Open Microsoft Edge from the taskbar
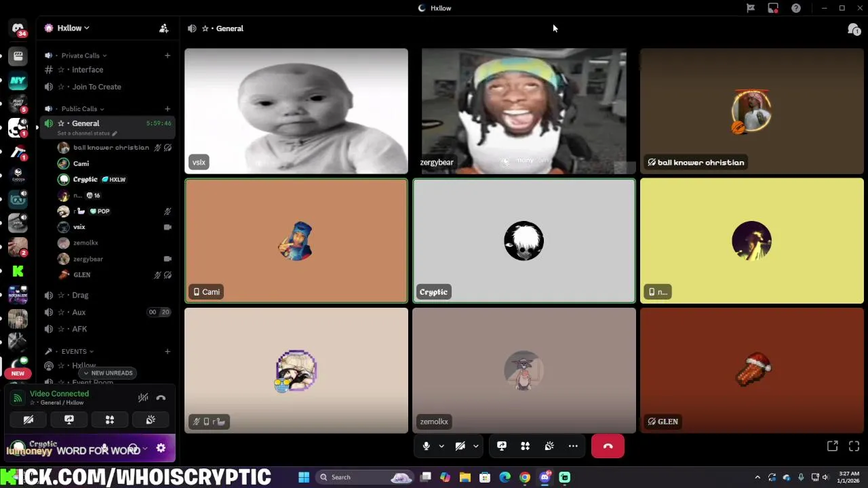 [x=505, y=477]
